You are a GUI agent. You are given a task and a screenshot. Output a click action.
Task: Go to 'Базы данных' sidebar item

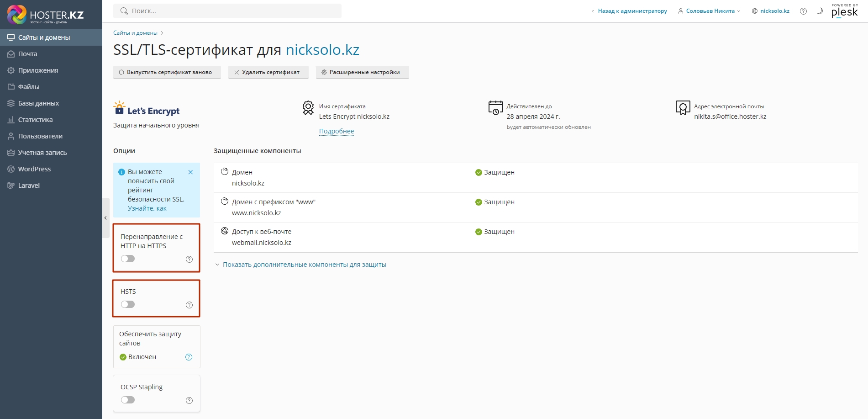(38, 103)
